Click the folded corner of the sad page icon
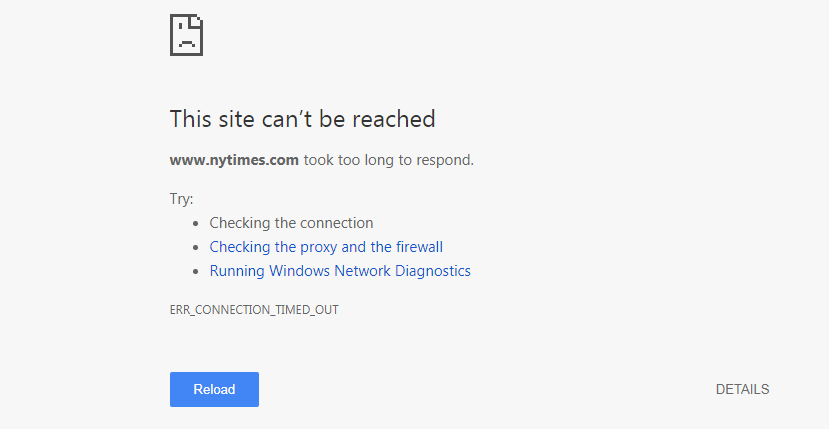Image resolution: width=829 pixels, height=429 pixels. coord(198,20)
